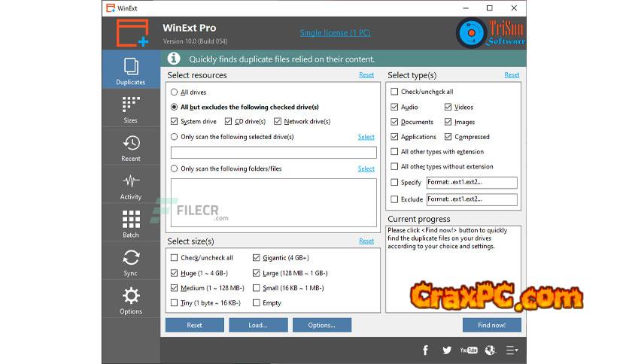This screenshot has width=629, height=364.
Task: Click the Version 10.0 (Build 054) text
Action: pyautogui.click(x=196, y=41)
